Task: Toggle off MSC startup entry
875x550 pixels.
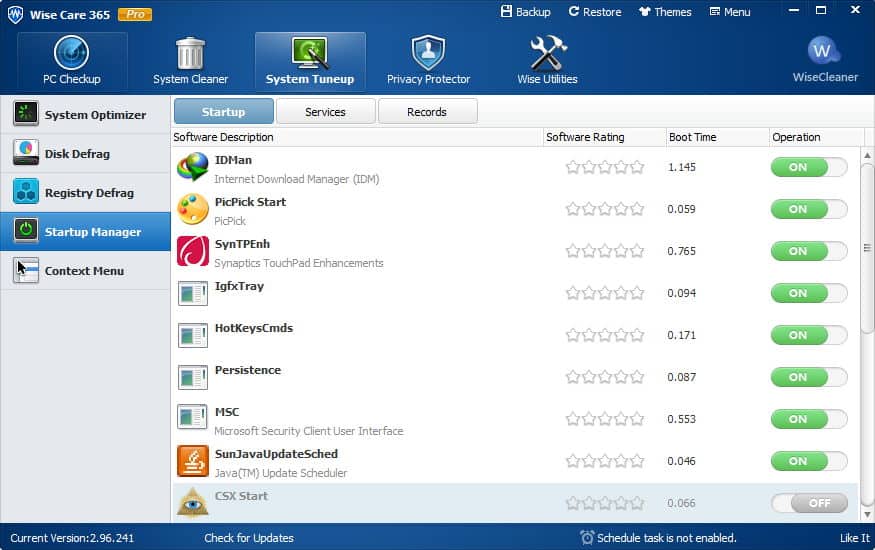Action: (x=809, y=419)
